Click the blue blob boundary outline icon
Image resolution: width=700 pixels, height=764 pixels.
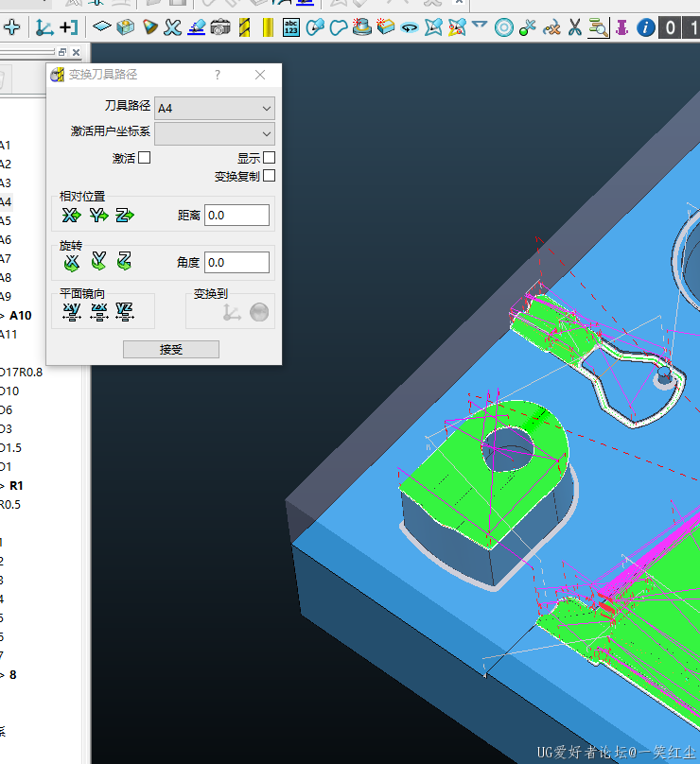click(x=339, y=27)
